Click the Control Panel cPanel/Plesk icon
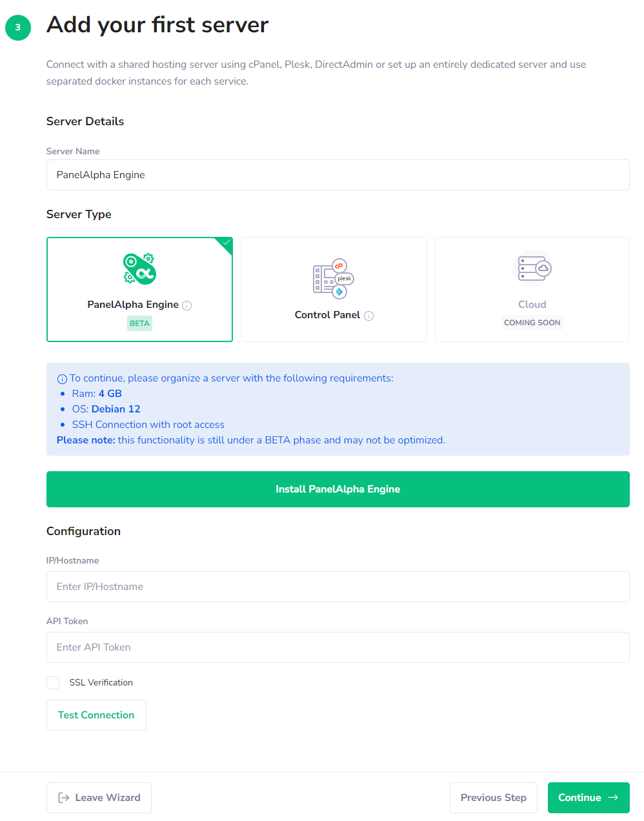Viewport: 644px width, 821px height. pyautogui.click(x=334, y=279)
